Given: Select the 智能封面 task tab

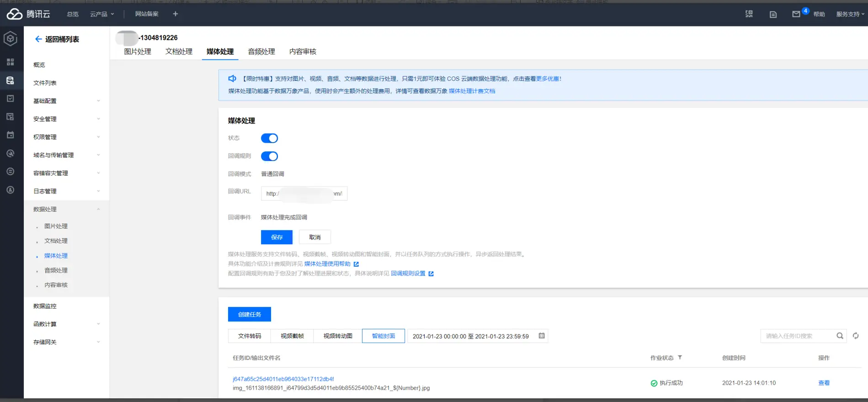Looking at the screenshot, I should pyautogui.click(x=383, y=336).
